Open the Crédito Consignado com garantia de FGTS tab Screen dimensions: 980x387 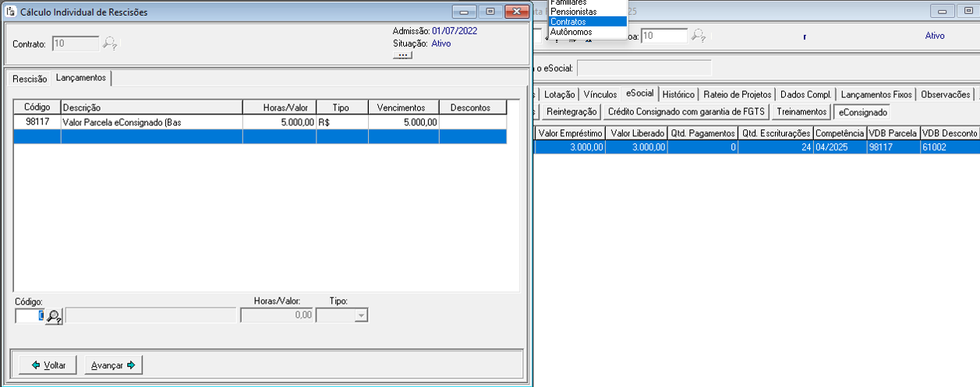click(686, 112)
